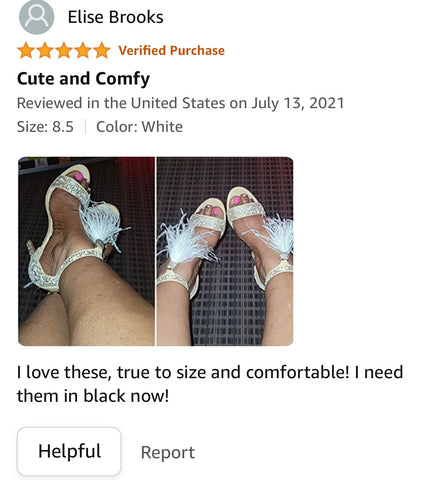Open right photo showing both feathered sandals
Image resolution: width=444 pixels, height=480 pixels.
225,251
